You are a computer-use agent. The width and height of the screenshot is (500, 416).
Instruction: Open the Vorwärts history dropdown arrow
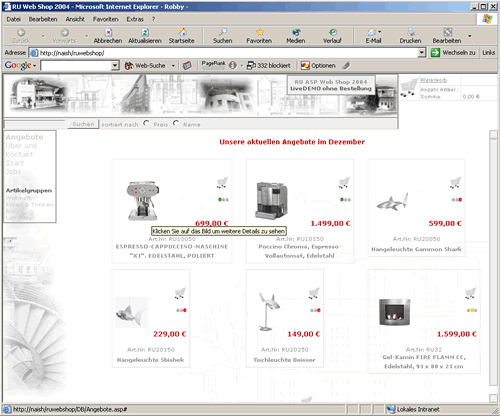(87, 36)
